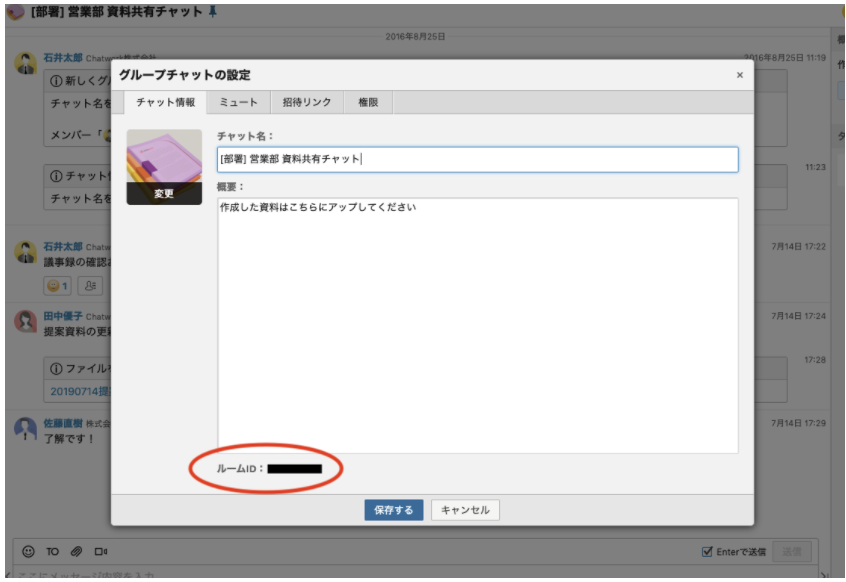Toggle the Enterで送信 checkbox
The width and height of the screenshot is (846, 582).
707,551
